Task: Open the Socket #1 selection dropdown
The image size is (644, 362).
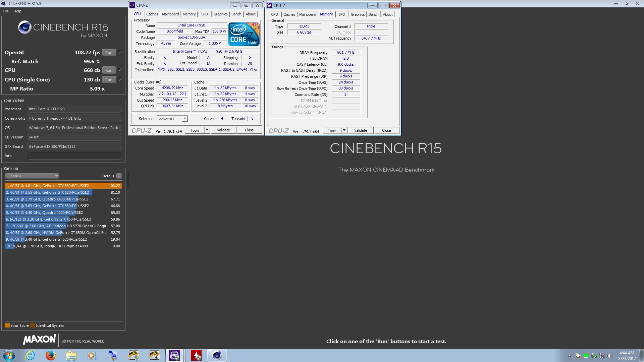Action: 172,119
